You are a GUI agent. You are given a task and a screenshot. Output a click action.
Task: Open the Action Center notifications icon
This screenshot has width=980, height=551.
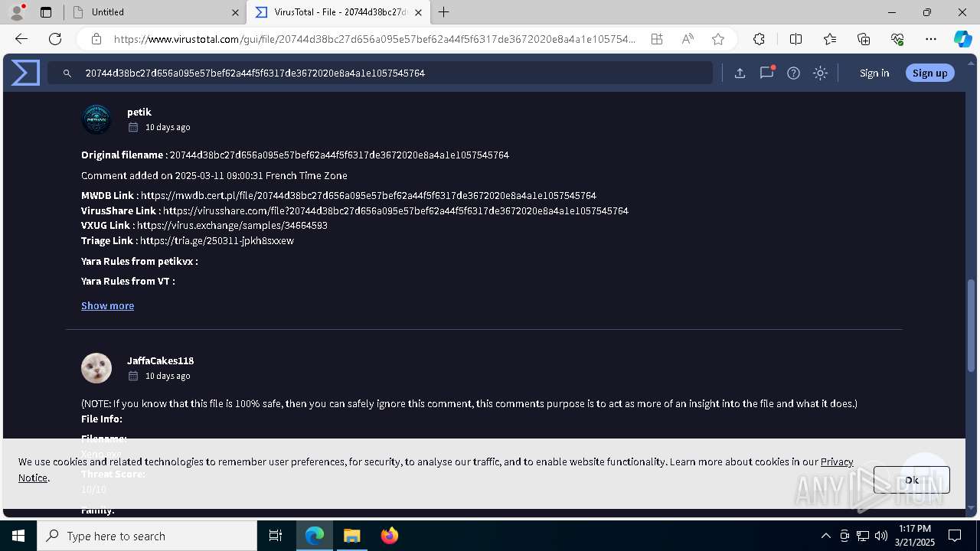tap(955, 536)
